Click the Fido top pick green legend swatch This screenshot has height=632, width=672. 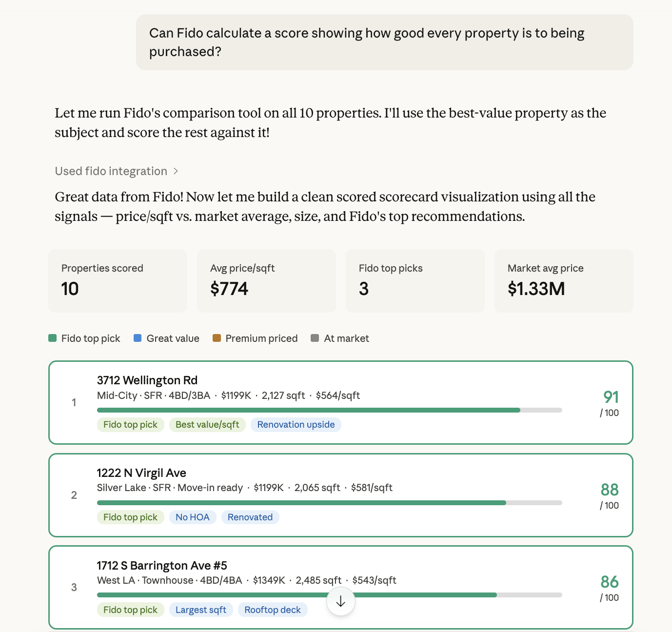click(53, 338)
